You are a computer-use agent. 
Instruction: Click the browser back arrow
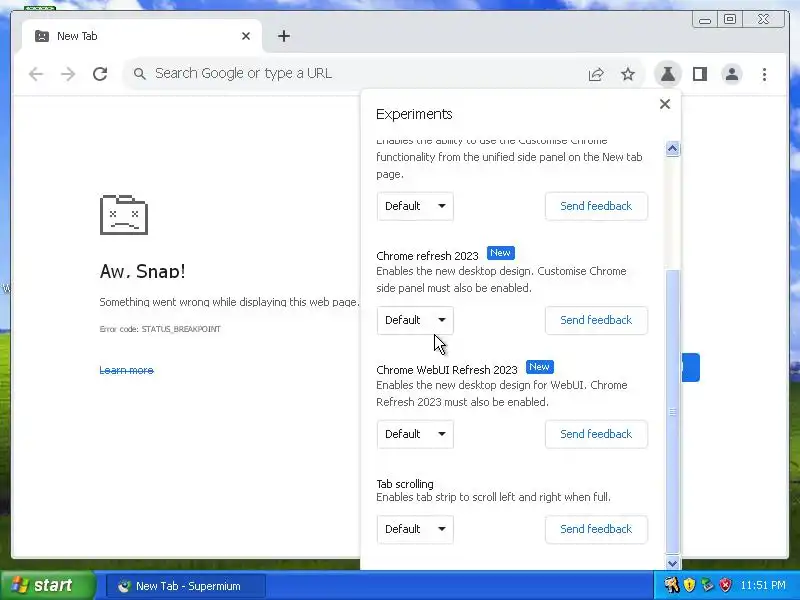coord(36,74)
